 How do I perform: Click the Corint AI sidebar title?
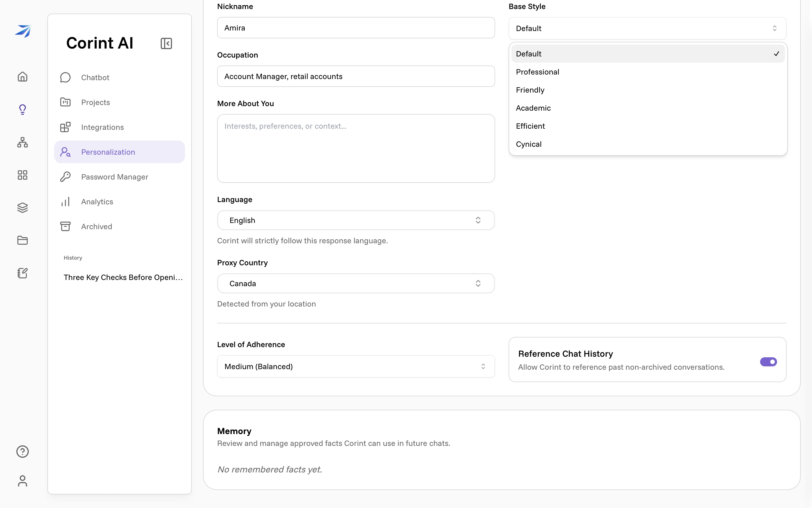click(100, 43)
